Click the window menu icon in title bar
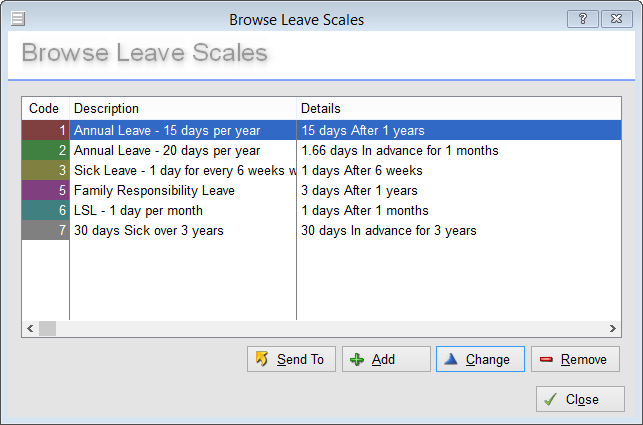The image size is (643, 425). (17, 19)
